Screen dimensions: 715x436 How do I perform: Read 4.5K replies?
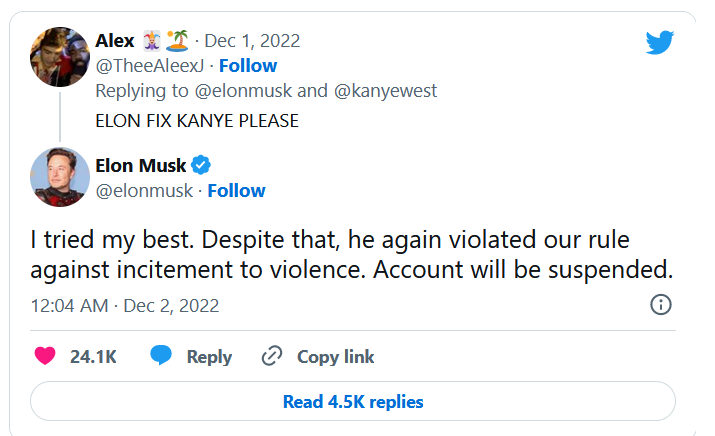coord(353,401)
